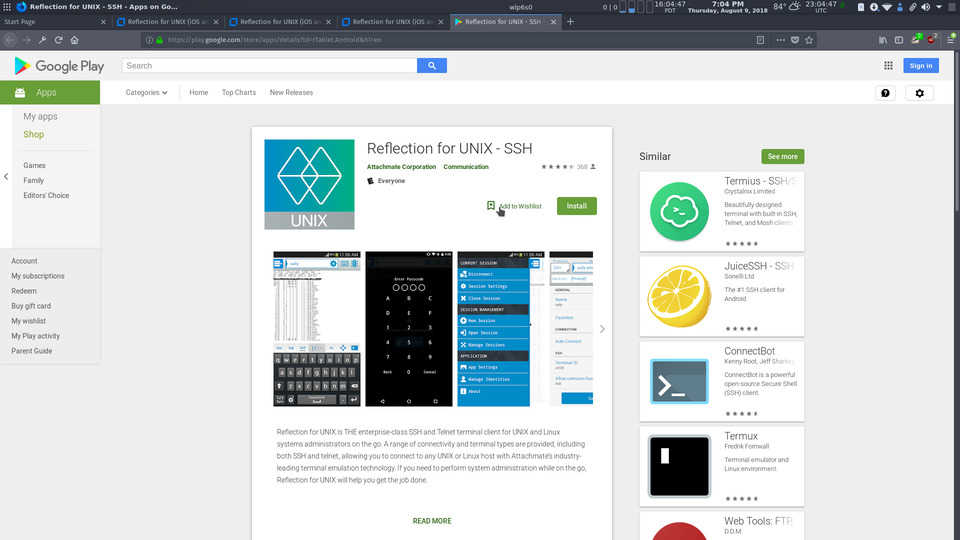Open the Google apps grid icon
Viewport: 960px width, 540px height.
click(x=888, y=66)
